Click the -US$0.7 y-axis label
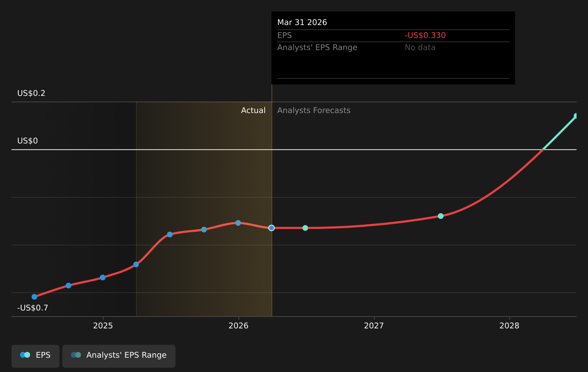 point(33,308)
